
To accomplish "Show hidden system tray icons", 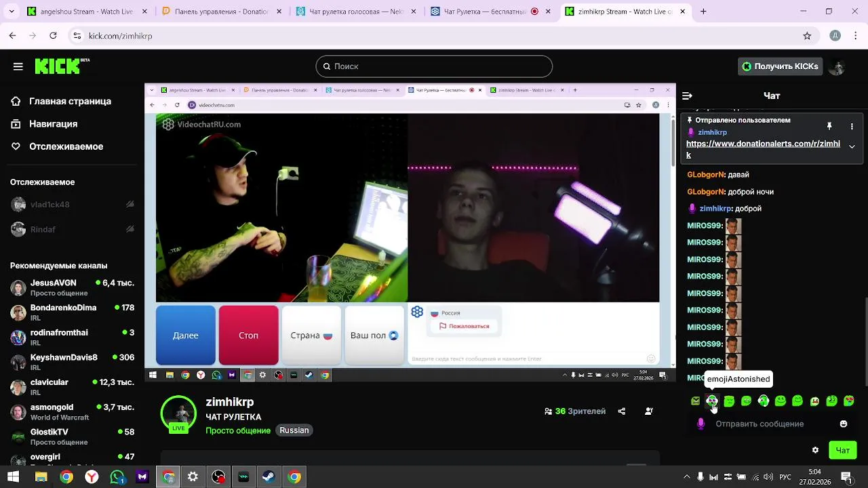I will click(686, 477).
